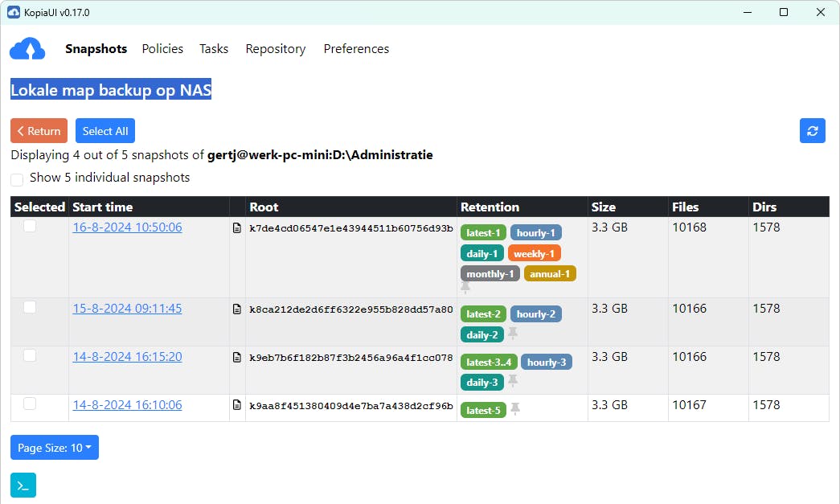Click the Select All button
Image resolution: width=840 pixels, height=504 pixels.
[x=105, y=131]
